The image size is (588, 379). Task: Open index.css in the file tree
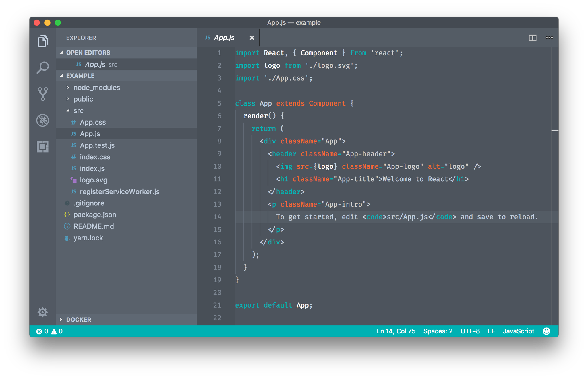tap(126, 157)
